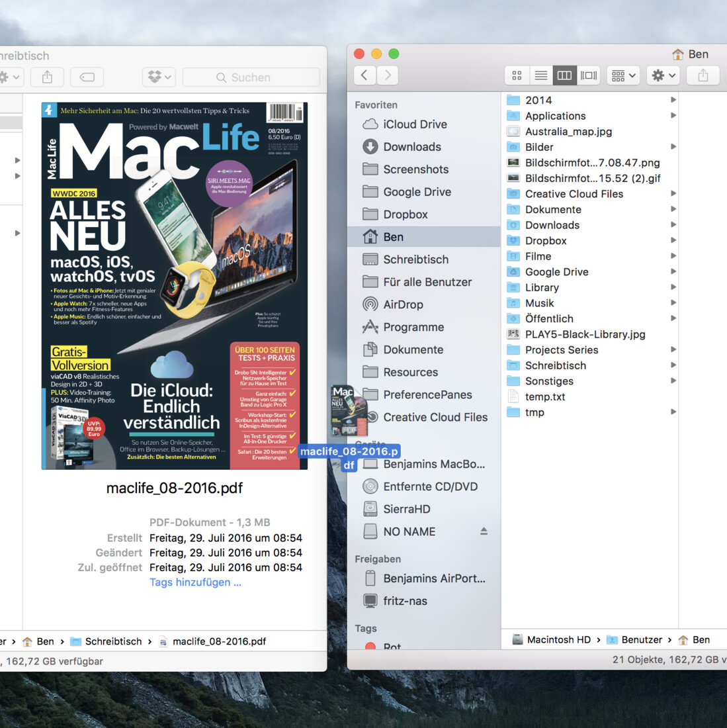The width and height of the screenshot is (727, 728).
Task: Click the share button in left window
Action: tap(47, 77)
